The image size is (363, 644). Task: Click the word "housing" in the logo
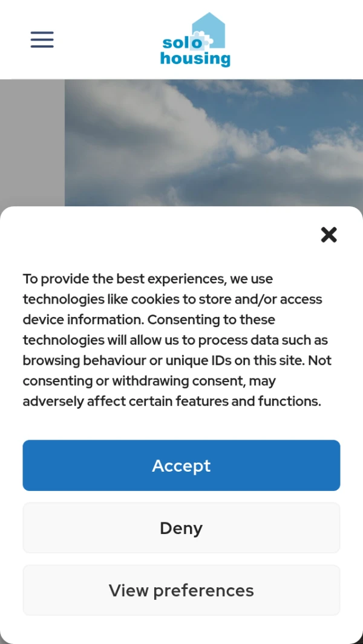[x=195, y=59]
